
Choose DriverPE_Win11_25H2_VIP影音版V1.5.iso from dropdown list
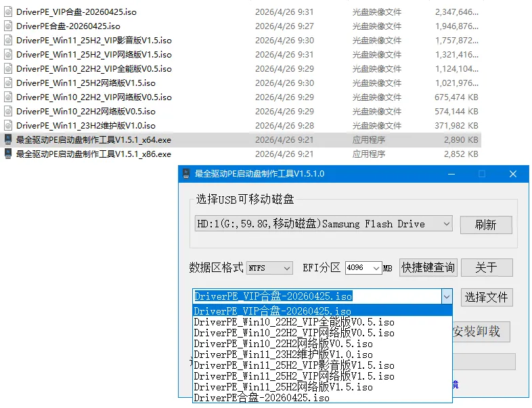click(322, 365)
